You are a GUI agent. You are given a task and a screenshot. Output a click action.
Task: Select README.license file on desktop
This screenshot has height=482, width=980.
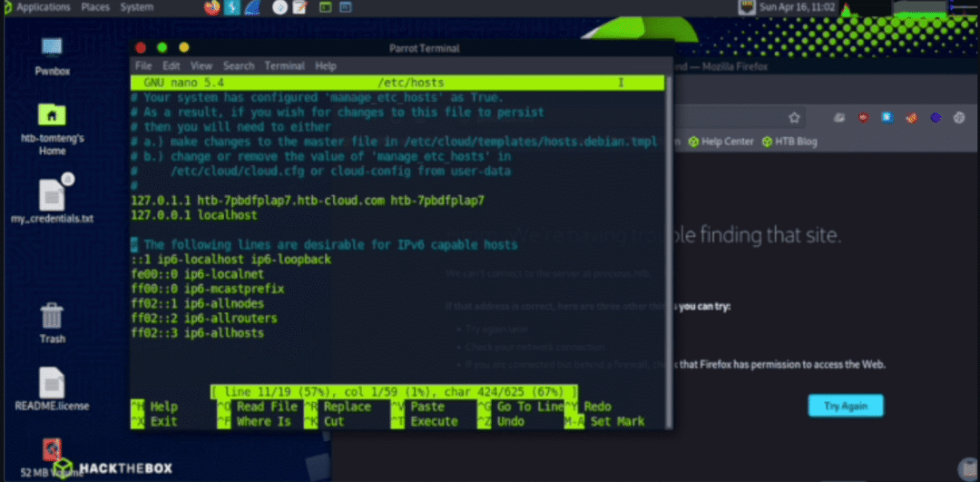point(53,389)
